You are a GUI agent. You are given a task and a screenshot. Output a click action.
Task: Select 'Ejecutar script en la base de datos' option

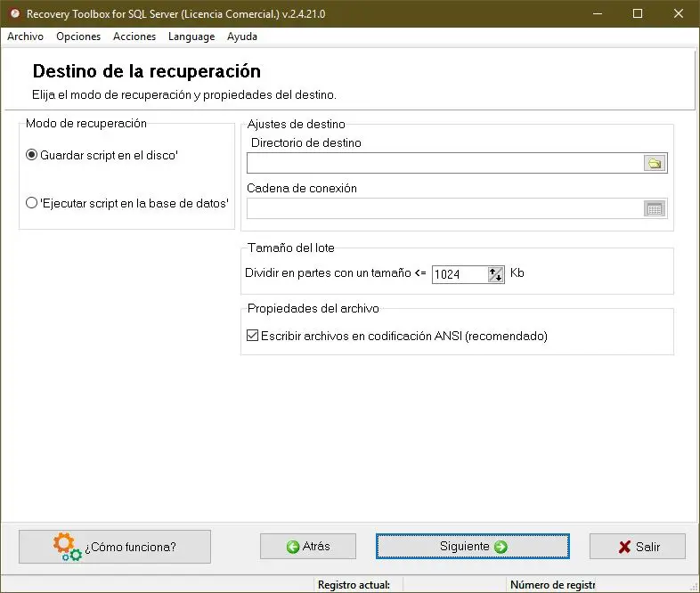(127, 204)
